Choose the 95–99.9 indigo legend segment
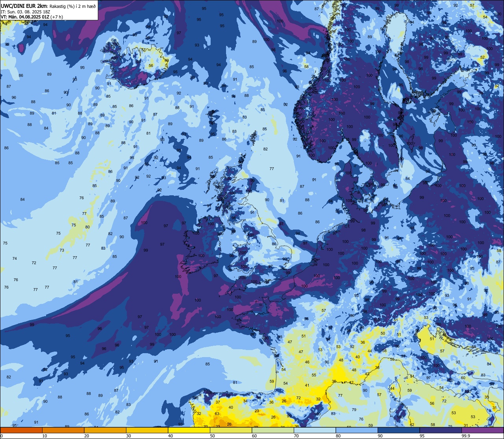The height and width of the screenshot is (439, 504). click(x=441, y=430)
